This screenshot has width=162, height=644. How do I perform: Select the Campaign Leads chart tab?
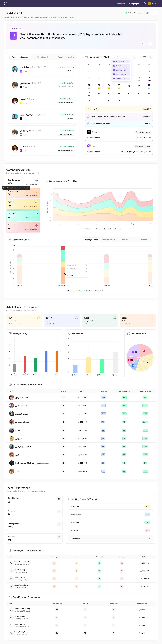pyautogui.click(x=91, y=240)
